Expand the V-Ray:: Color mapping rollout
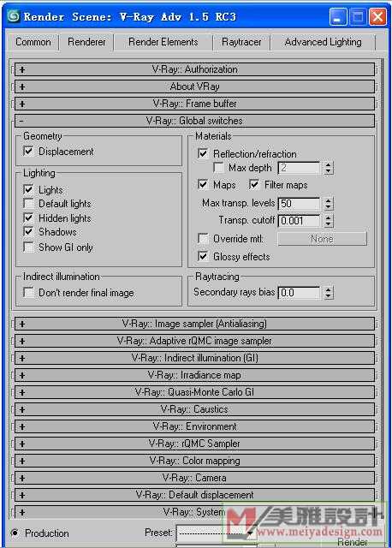Image resolution: width=392 pixels, height=548 pixels. pyautogui.click(x=194, y=461)
